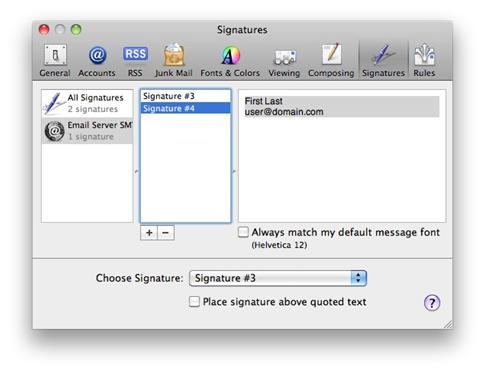Click the user@domain.com line in signature
Viewport: 485px width, 373px height.
pos(284,112)
